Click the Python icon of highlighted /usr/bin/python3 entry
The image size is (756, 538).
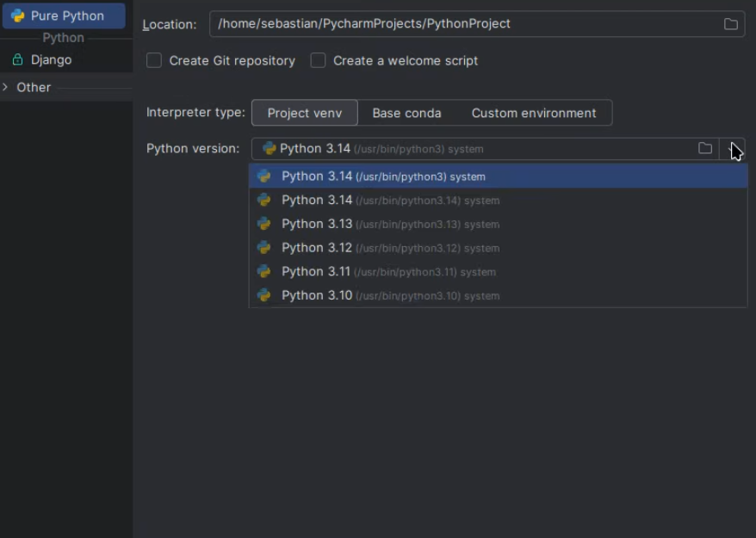pyautogui.click(x=263, y=176)
